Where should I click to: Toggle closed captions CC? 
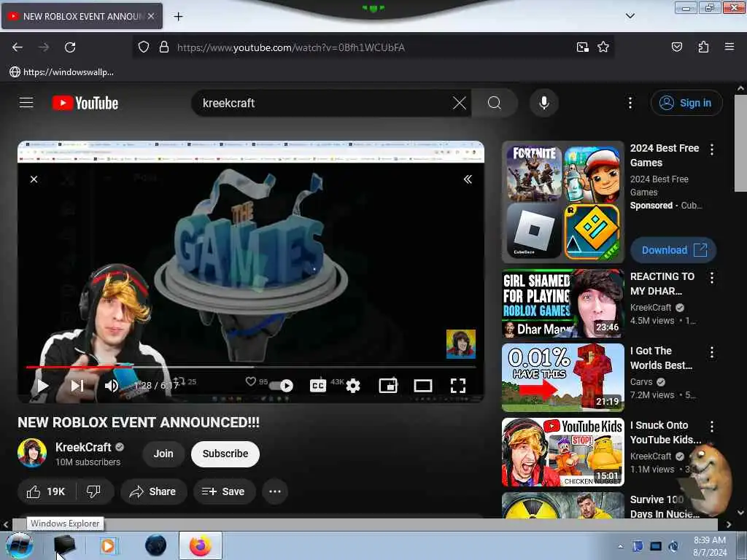(318, 386)
